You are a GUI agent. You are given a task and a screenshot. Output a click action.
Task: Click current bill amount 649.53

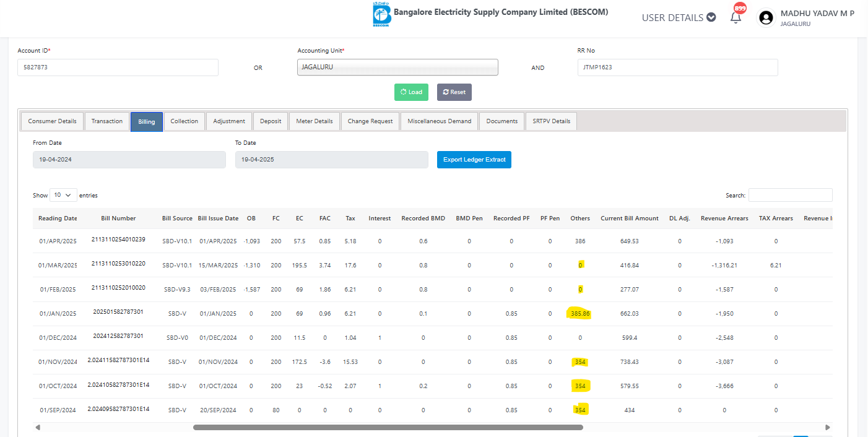(x=630, y=241)
